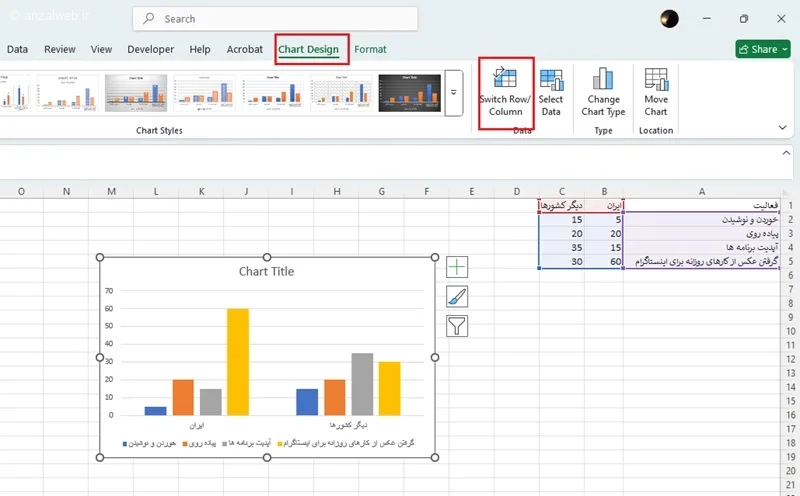Open the Acrobat tab
This screenshot has width=800, height=496.
point(245,49)
